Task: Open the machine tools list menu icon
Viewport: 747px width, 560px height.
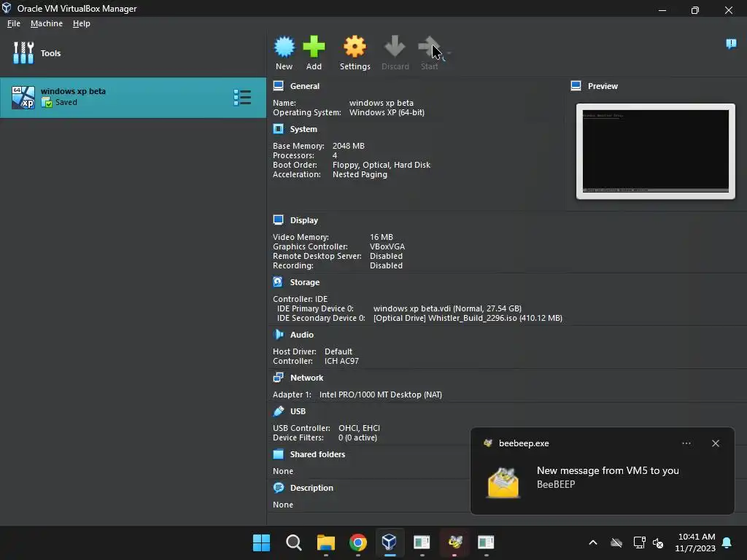Action: (242, 98)
